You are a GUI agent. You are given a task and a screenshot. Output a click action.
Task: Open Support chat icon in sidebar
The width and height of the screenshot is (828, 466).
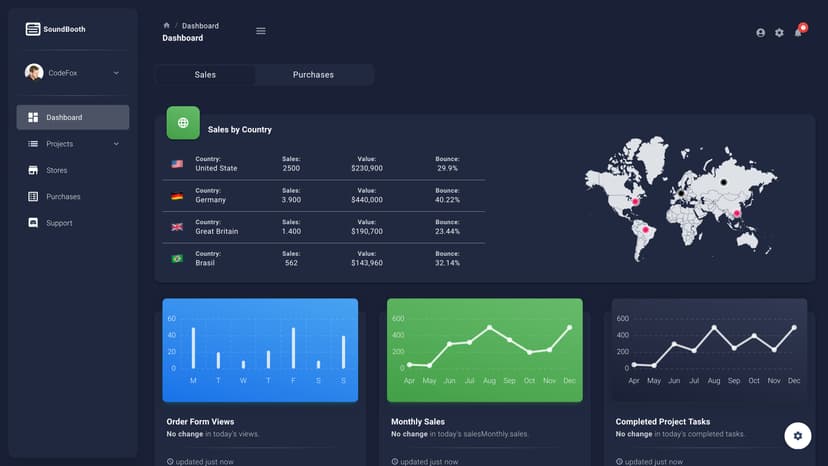33,223
